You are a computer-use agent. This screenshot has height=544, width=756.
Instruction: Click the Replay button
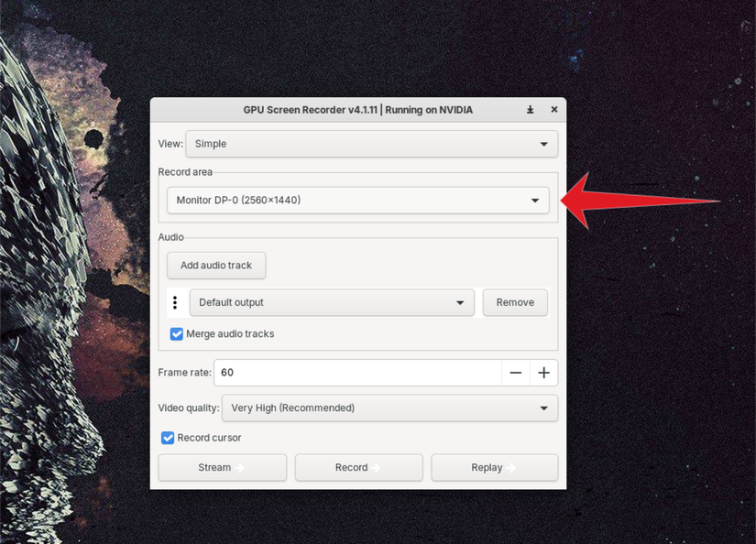point(495,467)
